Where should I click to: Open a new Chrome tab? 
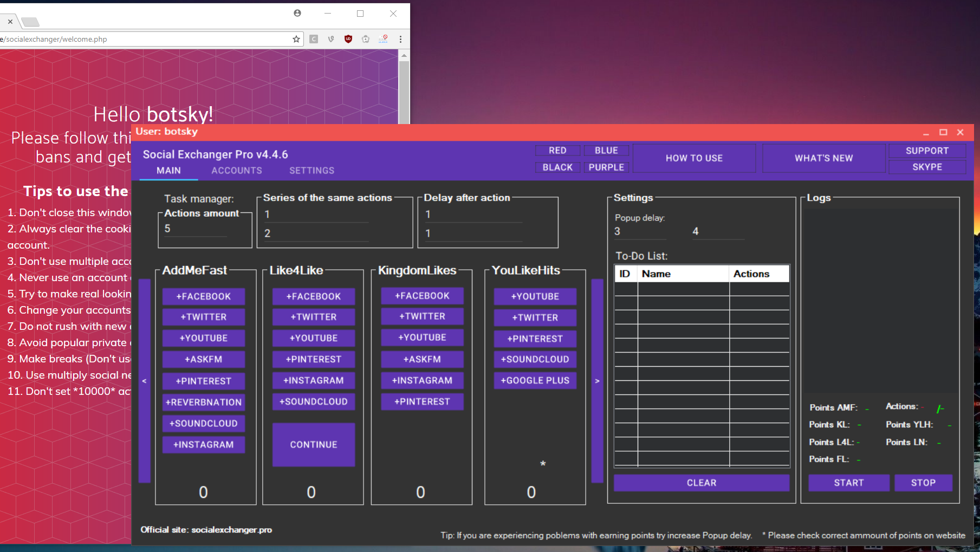coord(30,22)
